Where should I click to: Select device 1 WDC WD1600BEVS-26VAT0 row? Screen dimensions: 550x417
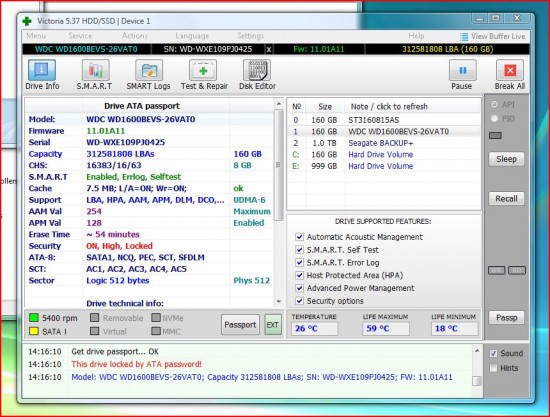coord(384,132)
